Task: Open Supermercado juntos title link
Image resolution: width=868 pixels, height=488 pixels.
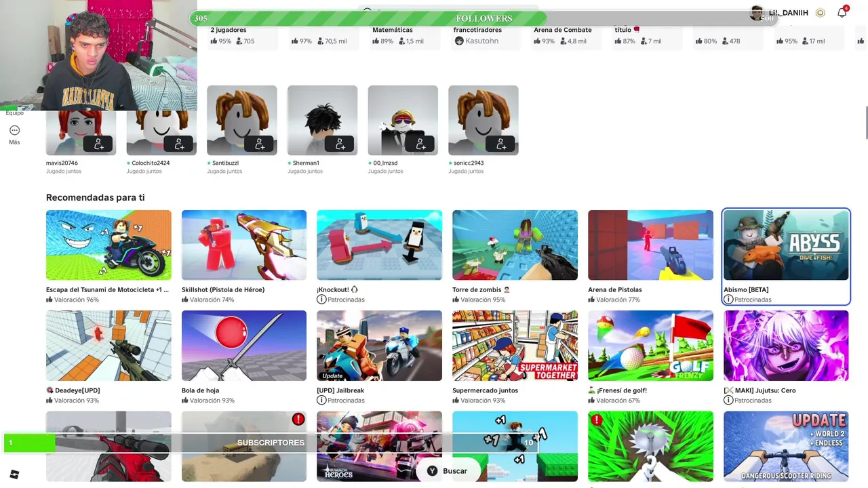Action: coord(486,390)
